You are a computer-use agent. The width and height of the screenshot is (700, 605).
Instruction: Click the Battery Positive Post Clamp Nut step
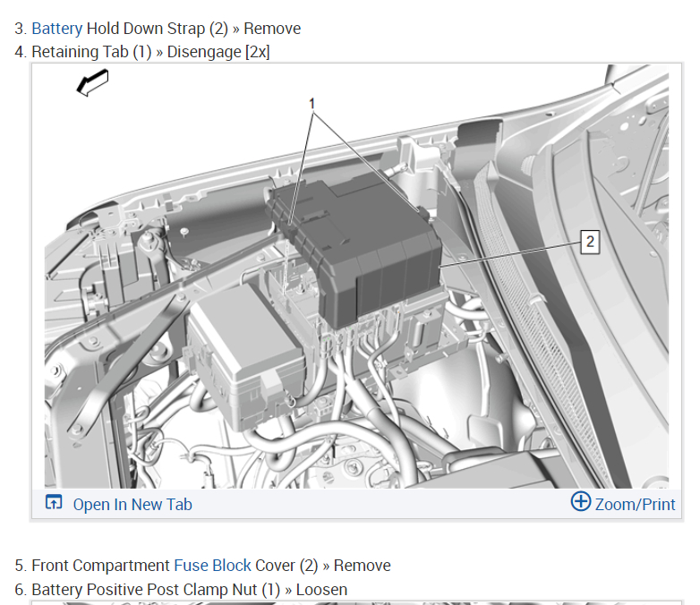click(181, 590)
